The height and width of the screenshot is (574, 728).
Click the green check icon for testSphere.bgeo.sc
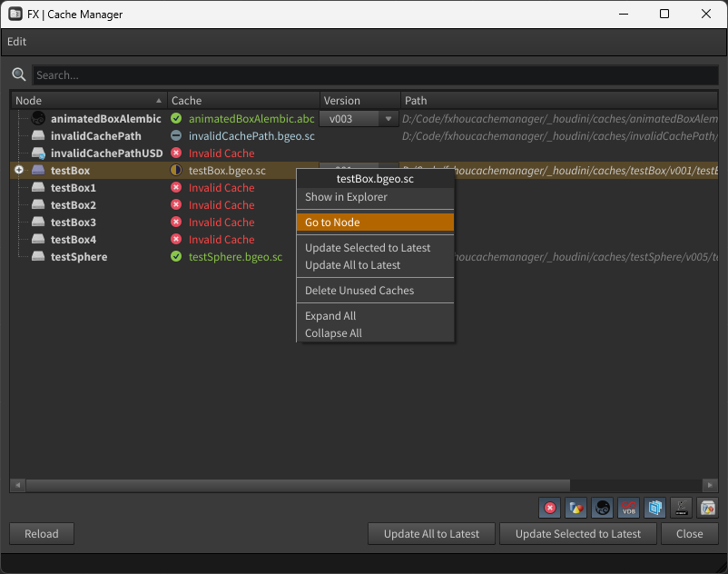(176, 257)
